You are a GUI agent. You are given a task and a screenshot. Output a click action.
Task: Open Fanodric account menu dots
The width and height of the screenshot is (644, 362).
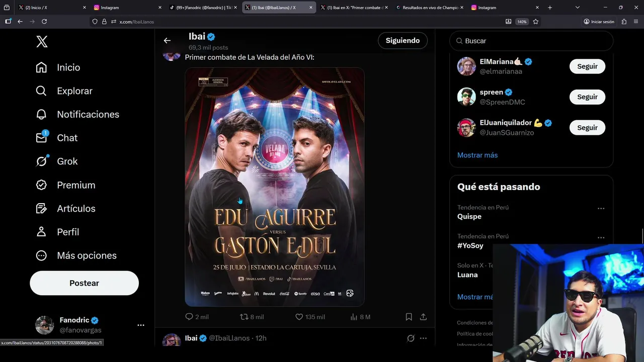click(x=141, y=325)
